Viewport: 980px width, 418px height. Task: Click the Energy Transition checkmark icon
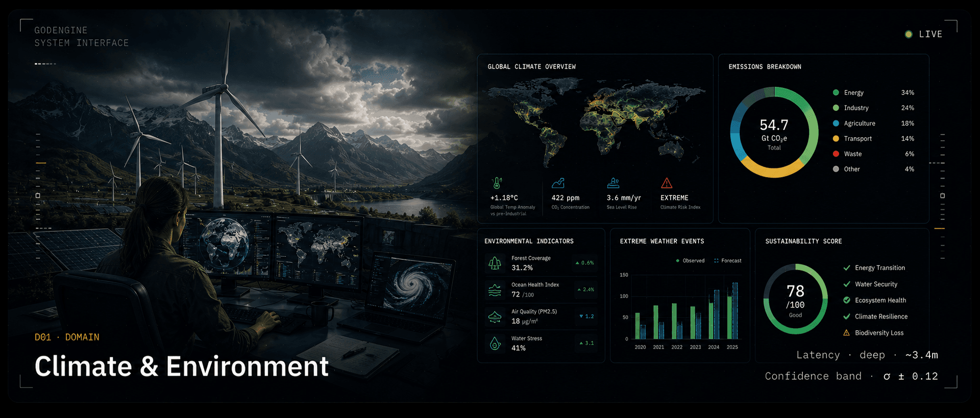847,267
